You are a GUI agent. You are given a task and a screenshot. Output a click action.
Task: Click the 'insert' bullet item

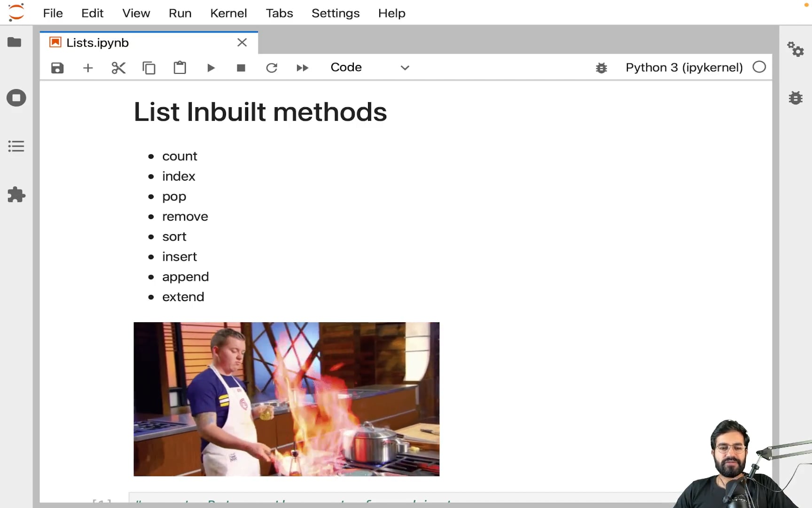coord(180,257)
